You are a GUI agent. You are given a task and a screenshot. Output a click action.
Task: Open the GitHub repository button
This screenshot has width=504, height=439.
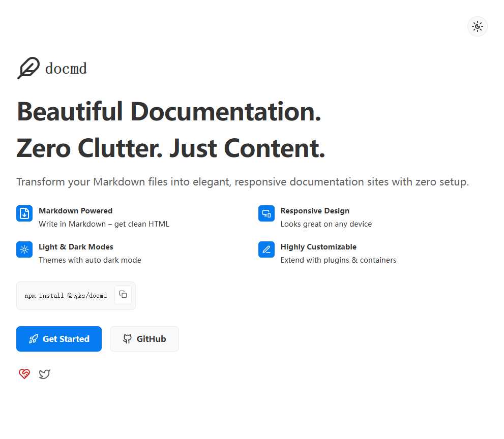point(144,339)
